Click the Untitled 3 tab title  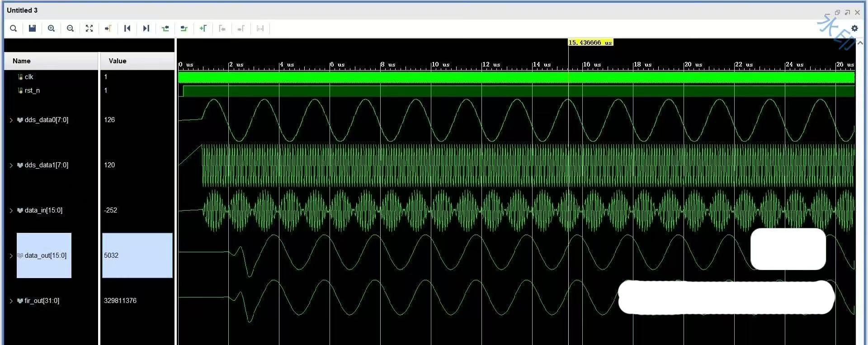[22, 10]
